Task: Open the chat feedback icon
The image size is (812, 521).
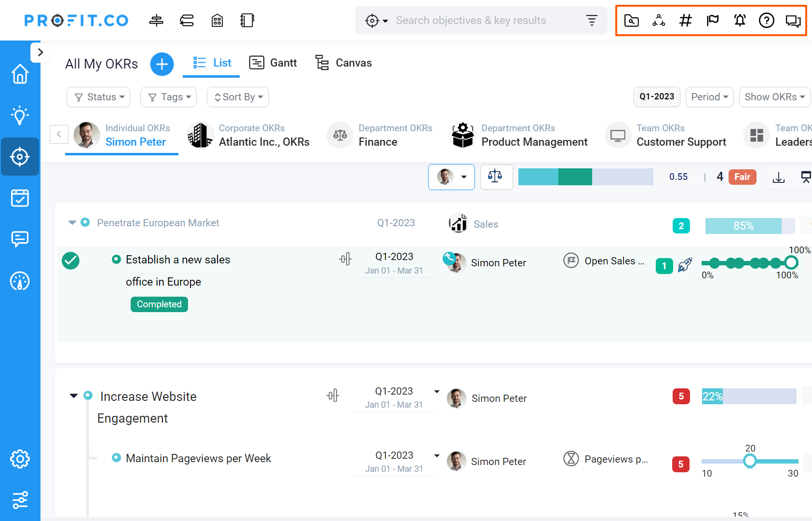Action: coord(793,20)
